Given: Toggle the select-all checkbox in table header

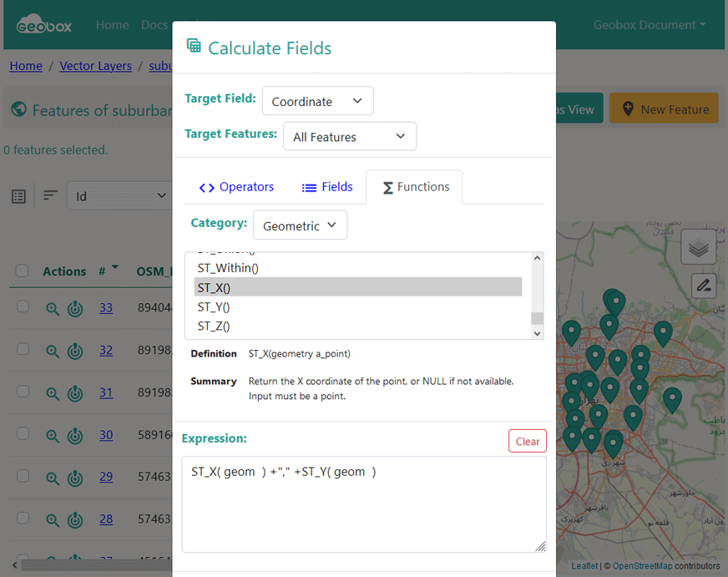Looking at the screenshot, I should (x=23, y=271).
